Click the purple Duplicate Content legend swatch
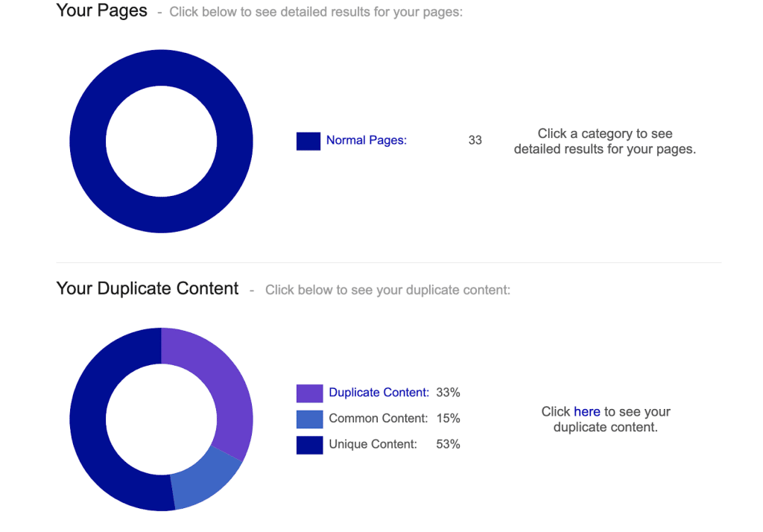This screenshot has width=763, height=532. point(309,393)
